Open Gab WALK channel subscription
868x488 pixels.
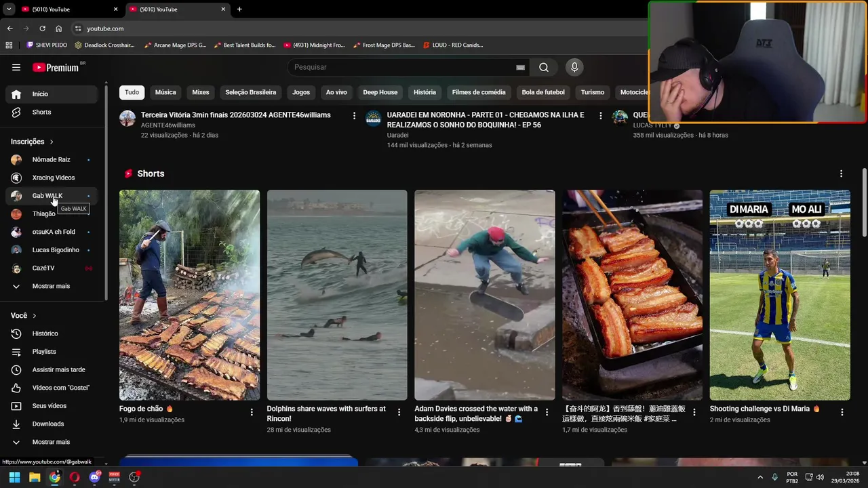coord(52,196)
